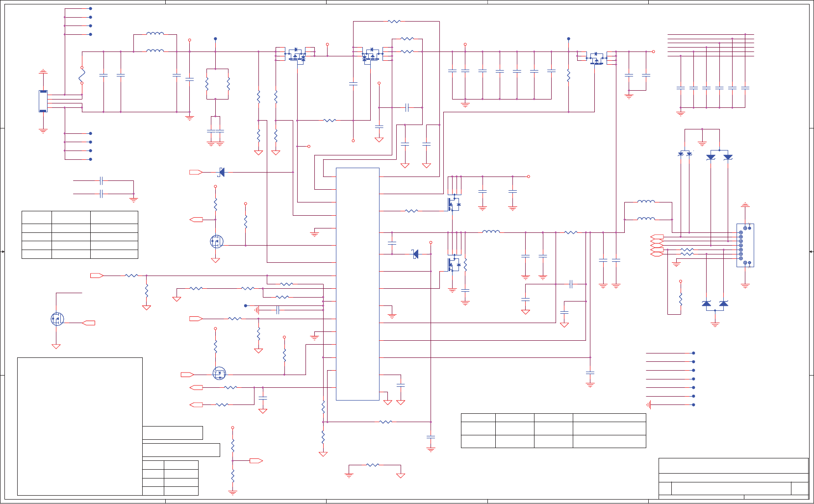Select the leftmost power MOSFET on the top rail

296,55
